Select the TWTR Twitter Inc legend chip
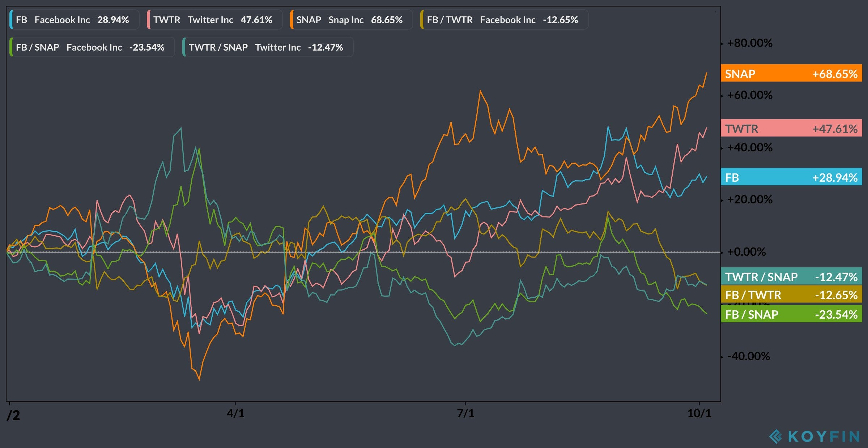Image resolution: width=868 pixels, height=448 pixels. 214,20
